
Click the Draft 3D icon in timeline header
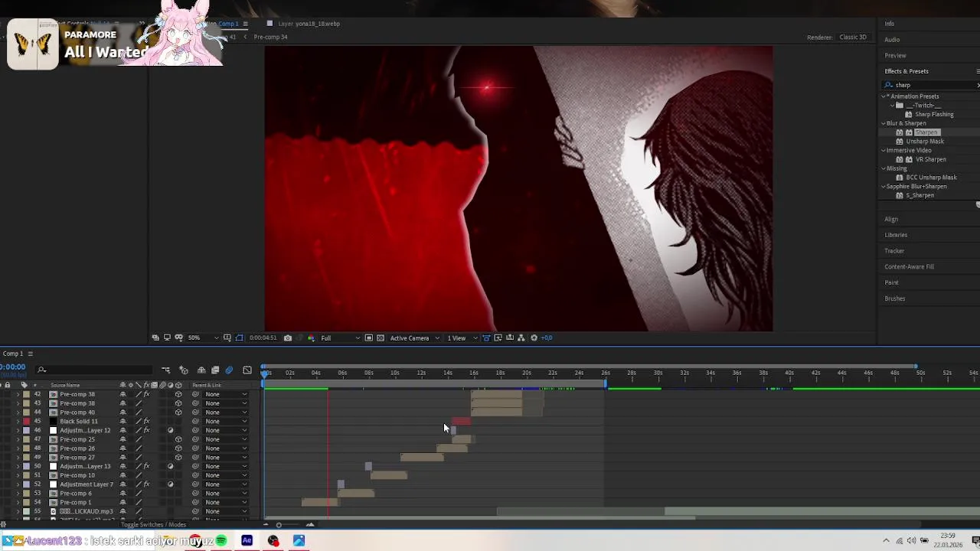tap(184, 370)
